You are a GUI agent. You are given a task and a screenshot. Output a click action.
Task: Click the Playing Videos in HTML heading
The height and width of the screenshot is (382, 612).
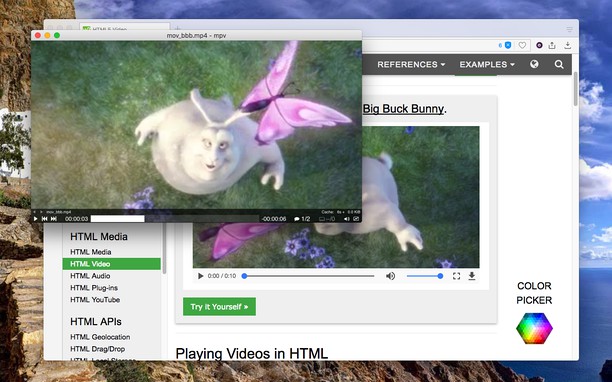251,354
